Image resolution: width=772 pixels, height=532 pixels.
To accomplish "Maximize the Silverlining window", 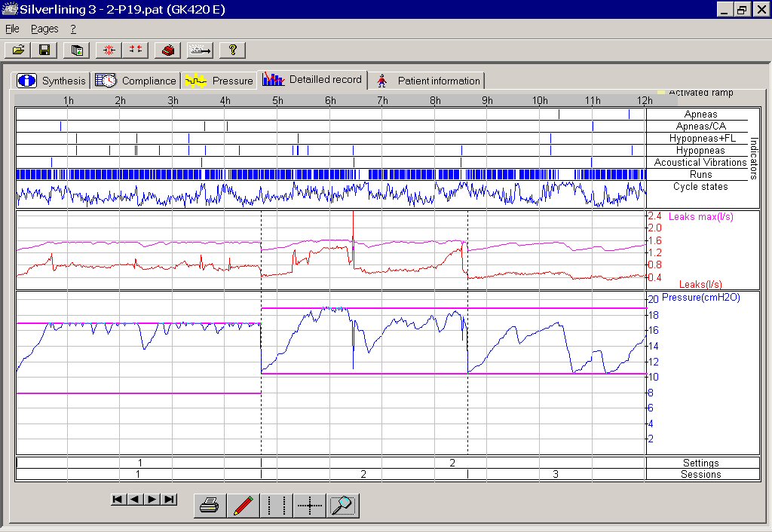I will click(742, 9).
